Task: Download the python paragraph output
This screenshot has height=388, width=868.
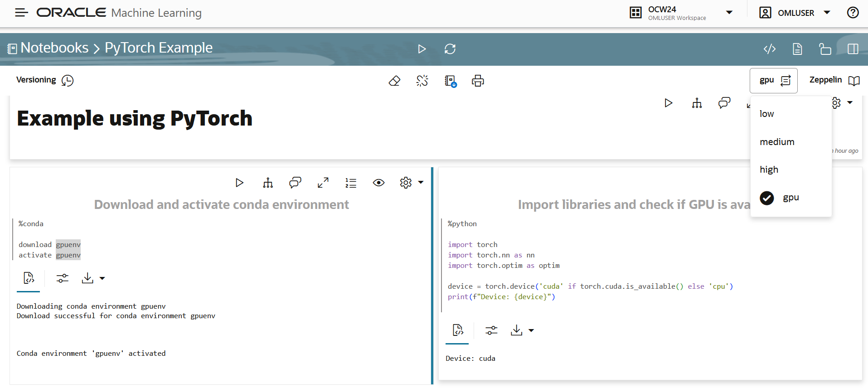Action: pos(516,330)
